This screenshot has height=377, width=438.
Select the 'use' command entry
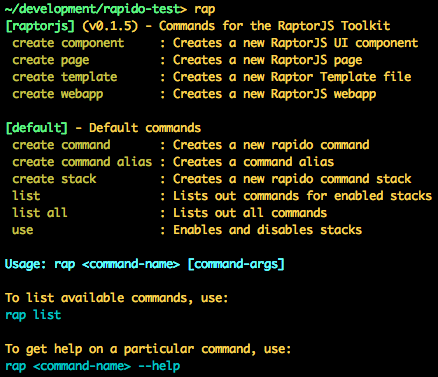23,230
